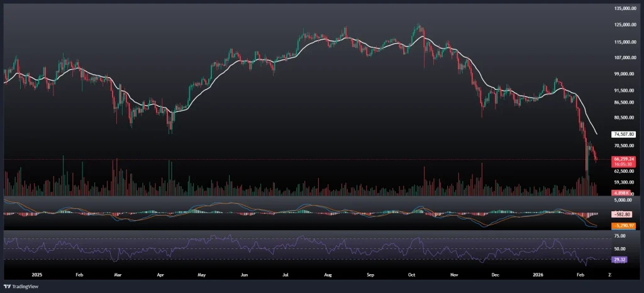This screenshot has width=644, height=293.
Task: Open the TradingView text link
Action: [x=26, y=286]
